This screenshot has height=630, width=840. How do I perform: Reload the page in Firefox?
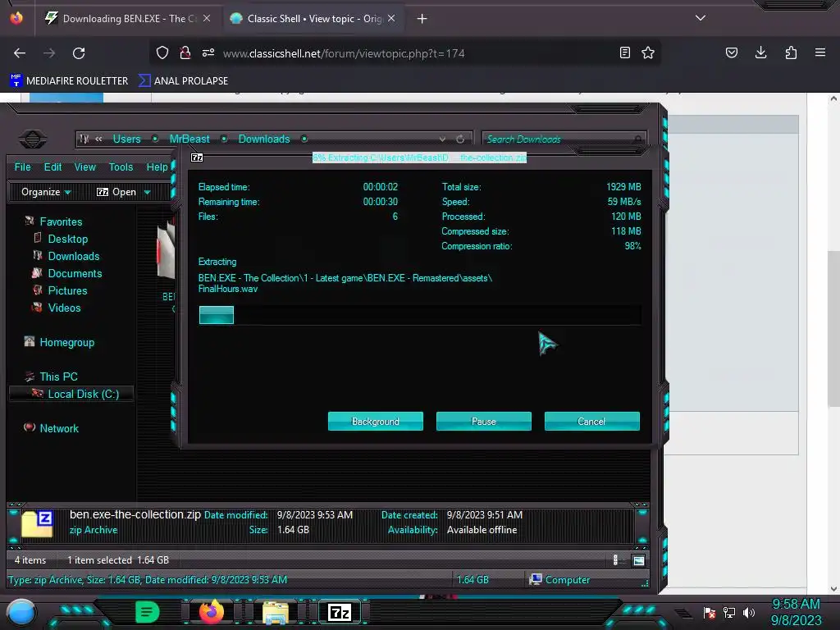click(79, 53)
